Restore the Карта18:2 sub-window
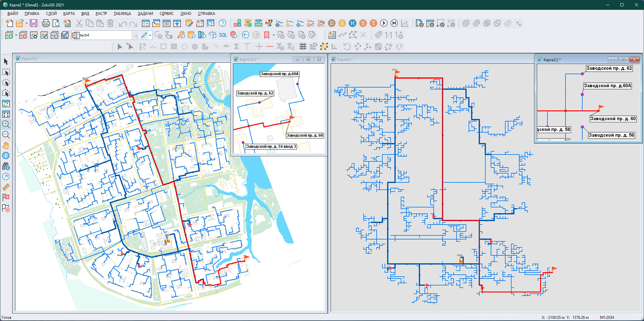The width and height of the screenshot is (644, 321). [x=308, y=59]
